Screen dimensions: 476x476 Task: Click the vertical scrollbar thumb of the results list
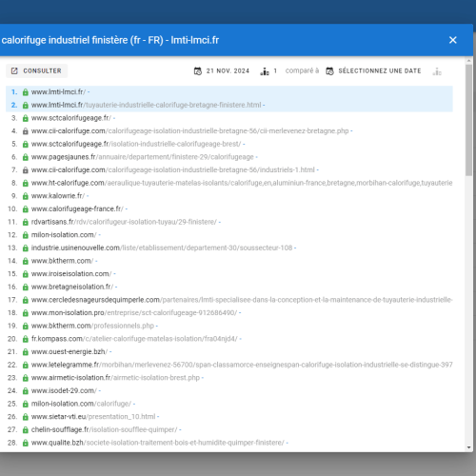[x=469, y=120]
